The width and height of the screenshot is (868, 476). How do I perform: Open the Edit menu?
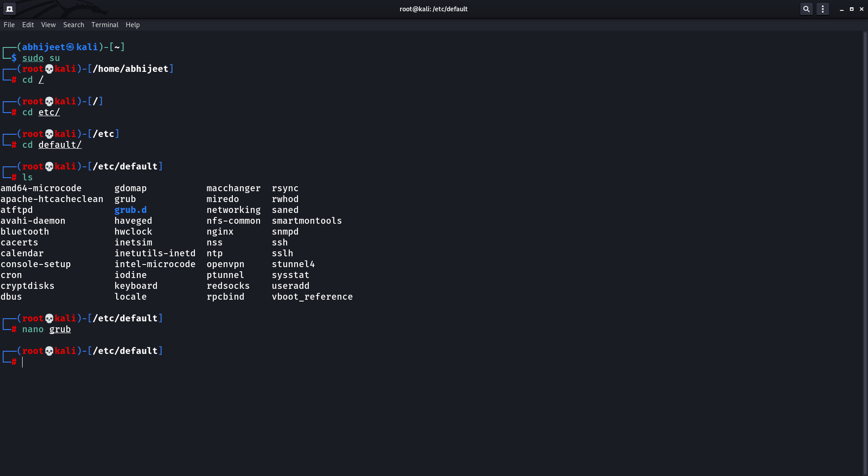28,25
